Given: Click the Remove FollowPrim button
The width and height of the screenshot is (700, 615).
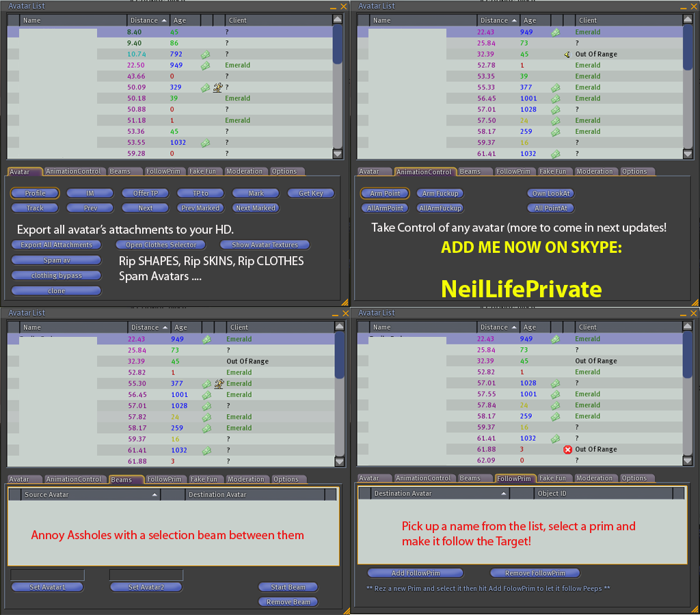Looking at the screenshot, I should [535, 573].
